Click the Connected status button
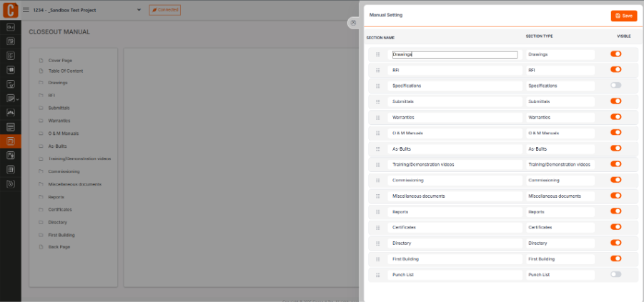The width and height of the screenshot is (644, 302). (164, 10)
